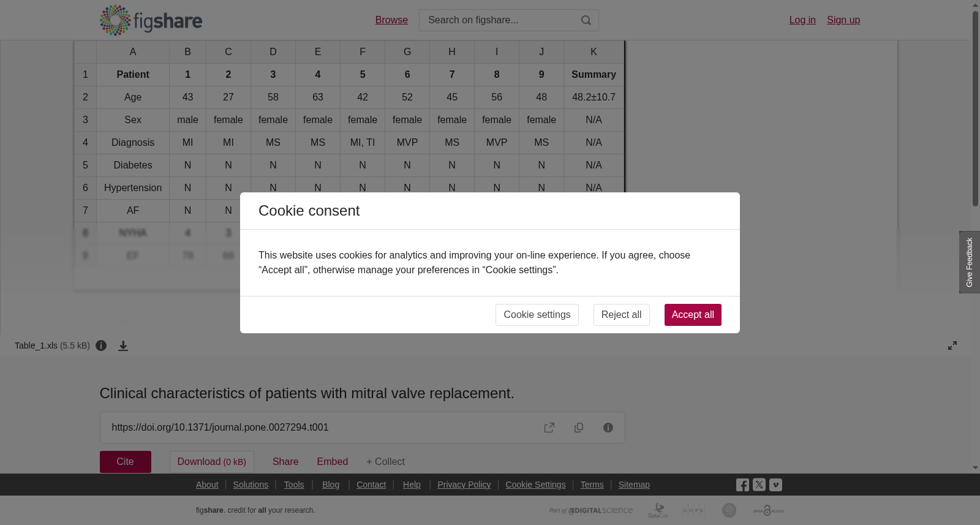
Task: Click the figshare logo
Action: (151, 20)
